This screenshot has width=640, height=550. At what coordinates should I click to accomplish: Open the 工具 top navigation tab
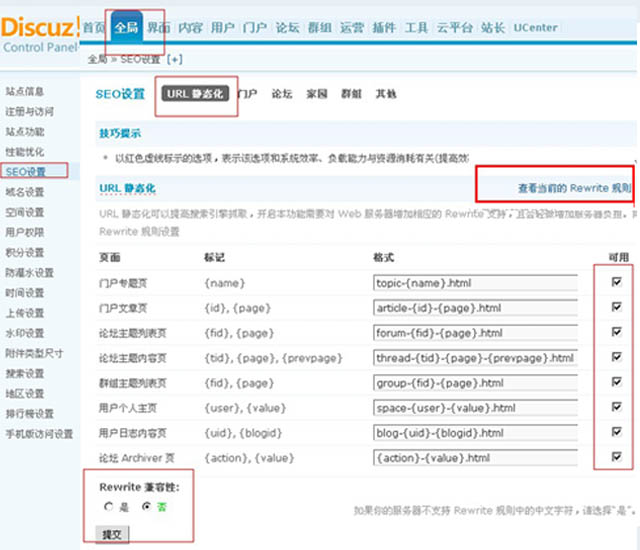[x=416, y=27]
